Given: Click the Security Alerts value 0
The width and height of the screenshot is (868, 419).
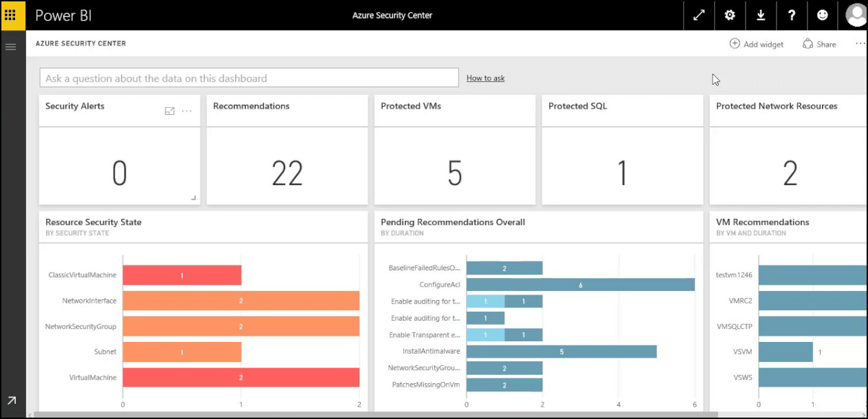Looking at the screenshot, I should coord(120,173).
